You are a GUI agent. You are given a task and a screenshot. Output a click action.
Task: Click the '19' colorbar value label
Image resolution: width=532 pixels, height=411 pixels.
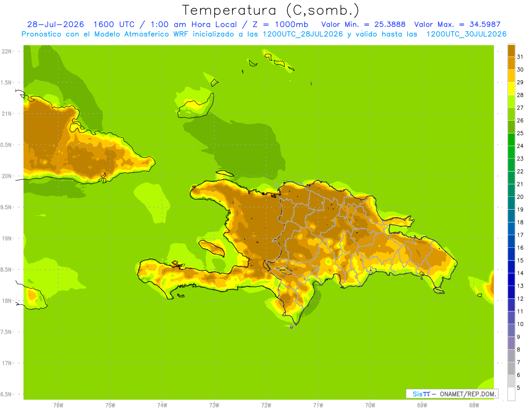point(520,209)
